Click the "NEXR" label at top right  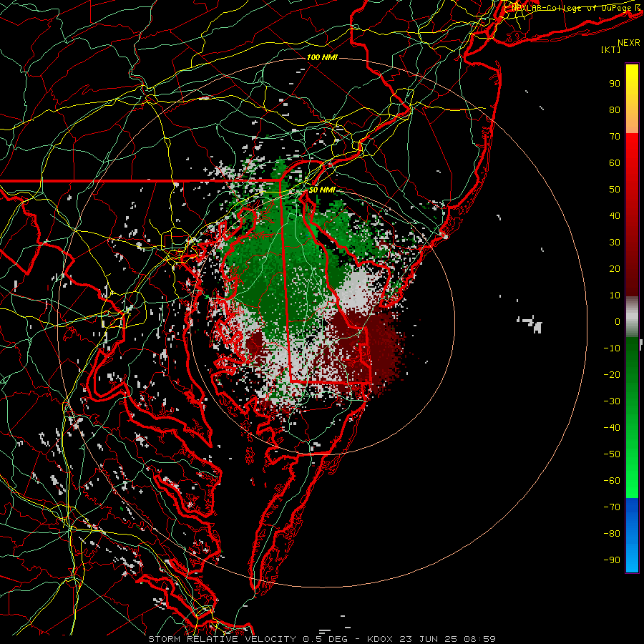click(629, 43)
